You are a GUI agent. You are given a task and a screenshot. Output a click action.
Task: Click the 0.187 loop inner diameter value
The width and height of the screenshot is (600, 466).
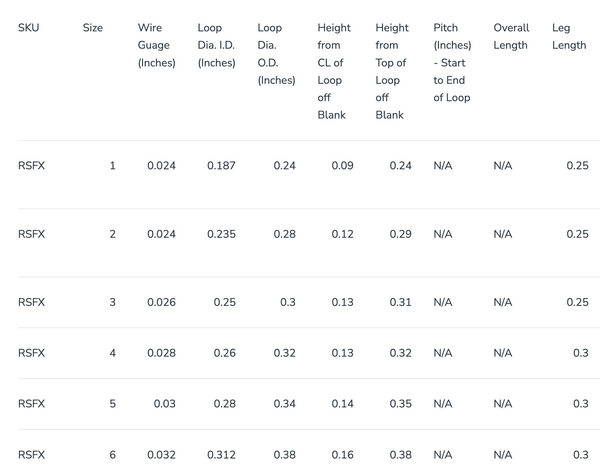pos(221,166)
